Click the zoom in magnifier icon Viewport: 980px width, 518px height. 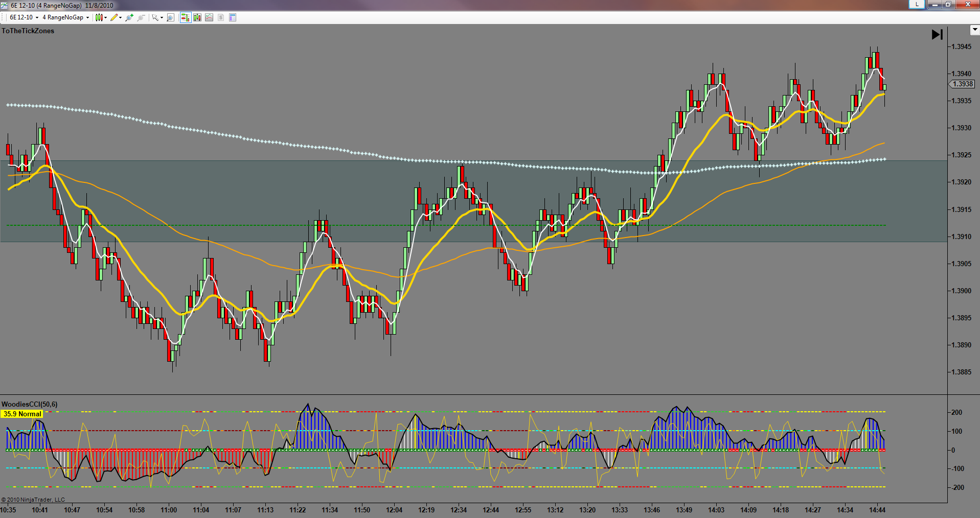[129, 17]
